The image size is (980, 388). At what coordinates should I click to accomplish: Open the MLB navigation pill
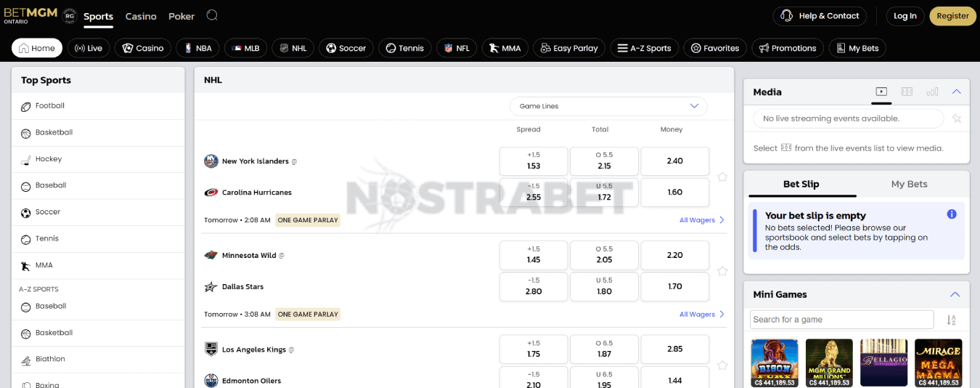[x=246, y=48]
